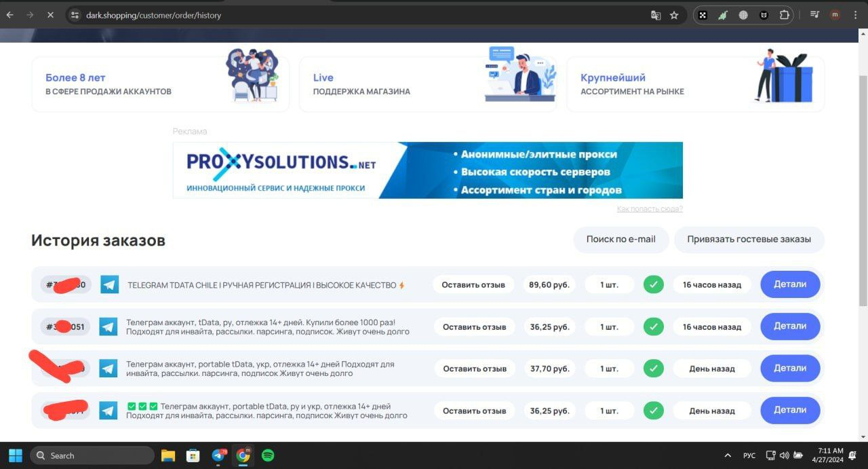Image resolution: width=868 pixels, height=469 pixels.
Task: Leave a review for the 89,60 руб. order
Action: (473, 285)
